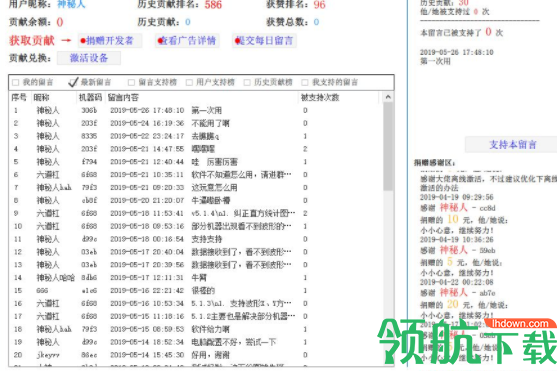Screen dimensions: 557x371
Task: Open 查看广告详情 to view ad details
Action: [187, 41]
